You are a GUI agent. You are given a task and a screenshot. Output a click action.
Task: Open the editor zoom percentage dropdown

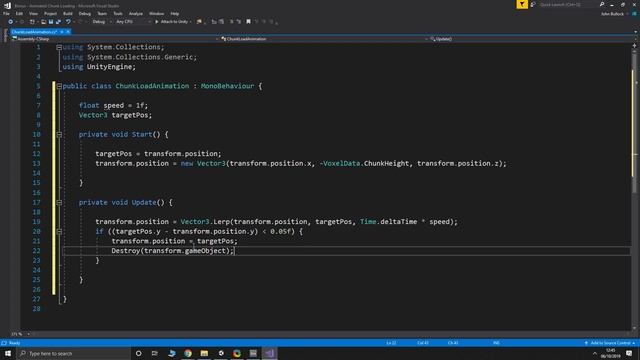(x=20, y=334)
